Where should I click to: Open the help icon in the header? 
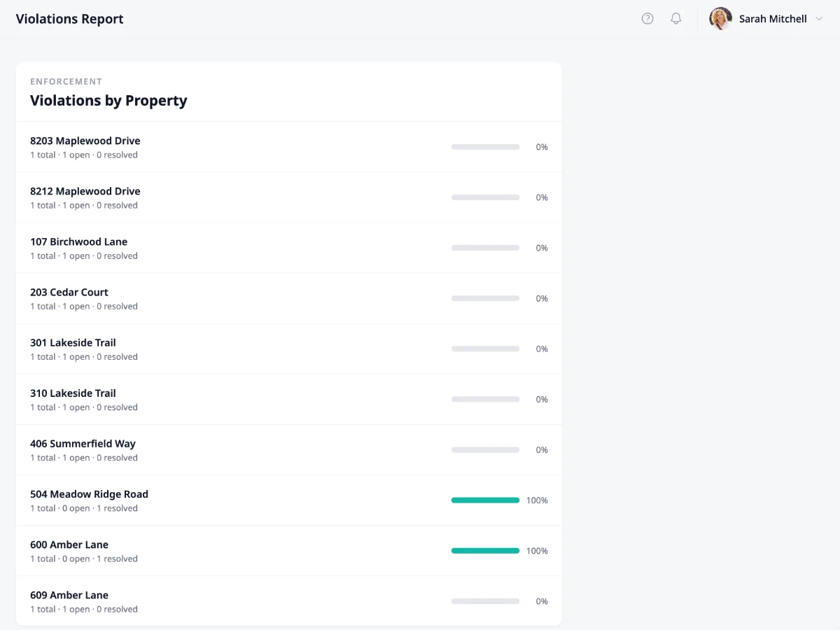tap(647, 18)
